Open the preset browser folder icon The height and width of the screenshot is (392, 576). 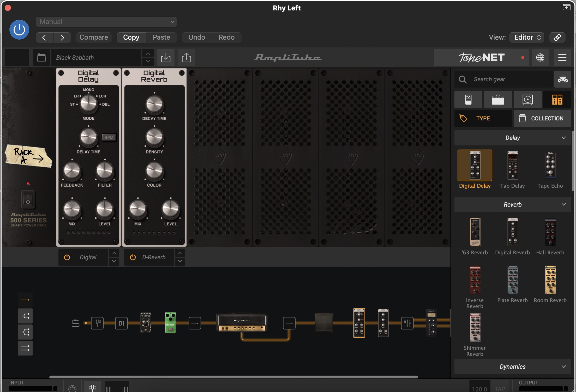click(41, 58)
